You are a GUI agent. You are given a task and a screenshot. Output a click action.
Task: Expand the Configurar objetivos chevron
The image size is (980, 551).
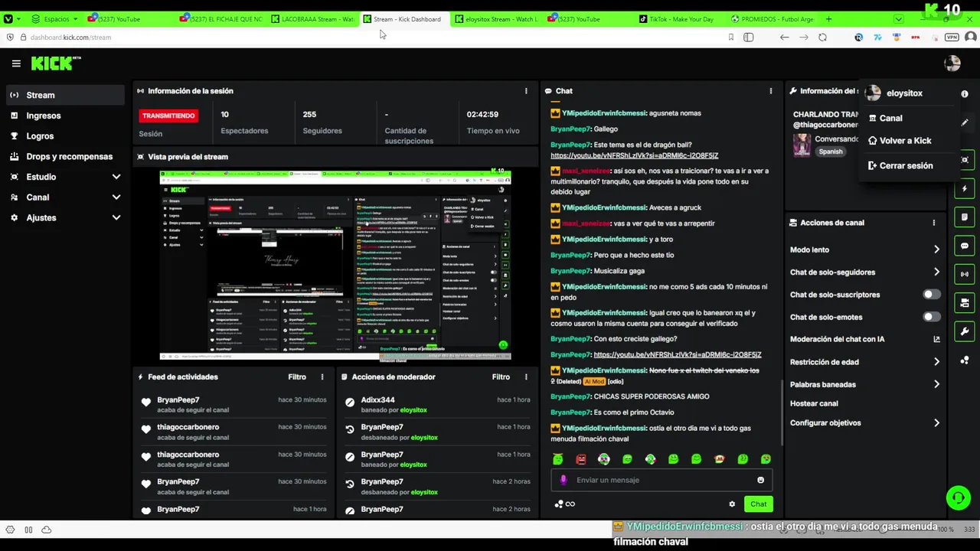(x=936, y=423)
